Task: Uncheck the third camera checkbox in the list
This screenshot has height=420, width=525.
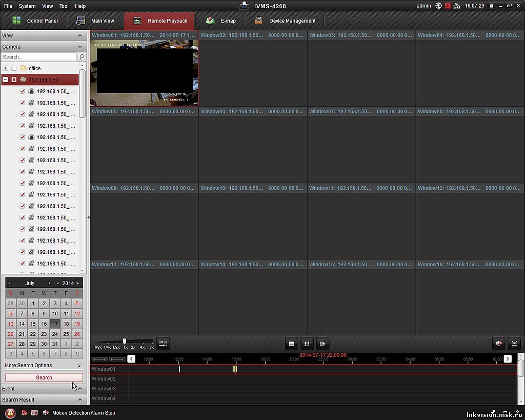Action: point(23,114)
